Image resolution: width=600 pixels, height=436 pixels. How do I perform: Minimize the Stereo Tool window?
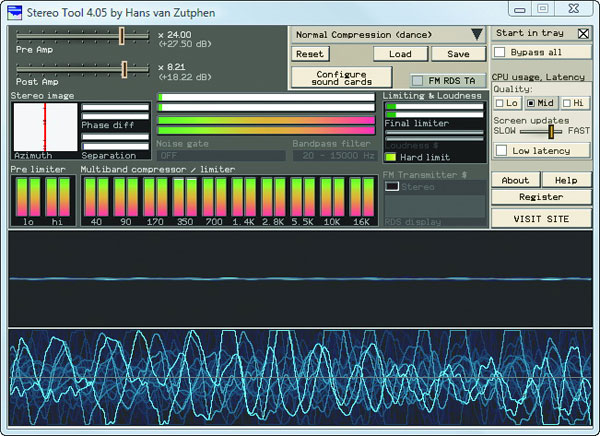(x=519, y=9)
